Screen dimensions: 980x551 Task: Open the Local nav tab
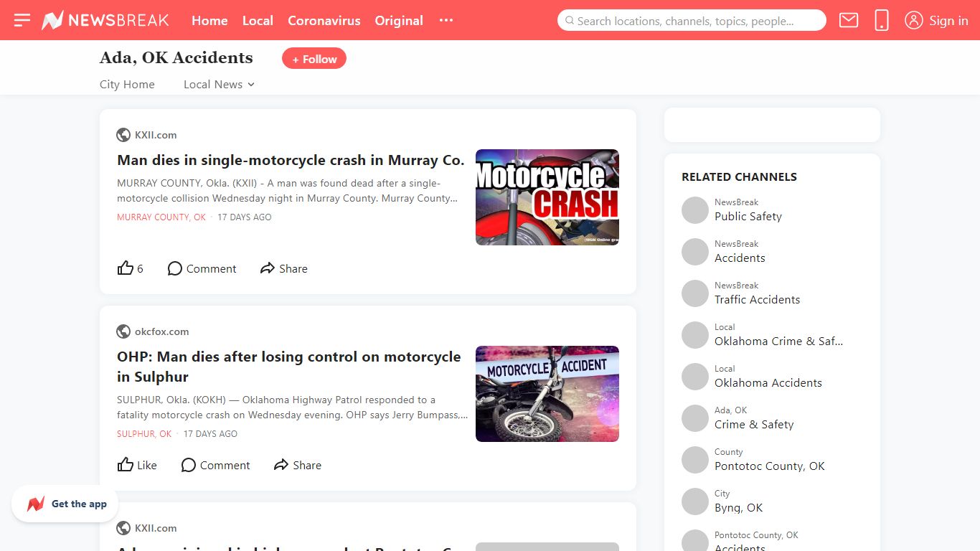[258, 20]
